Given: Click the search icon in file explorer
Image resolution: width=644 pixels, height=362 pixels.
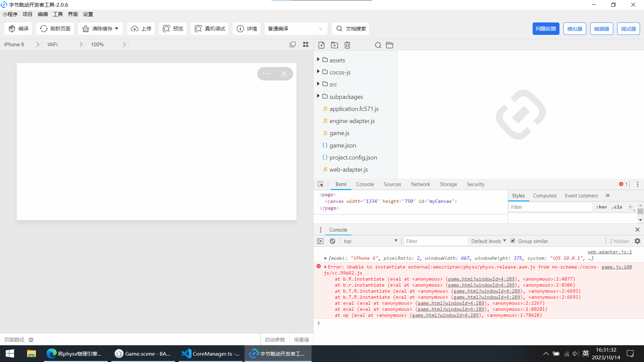Looking at the screenshot, I should click(378, 45).
